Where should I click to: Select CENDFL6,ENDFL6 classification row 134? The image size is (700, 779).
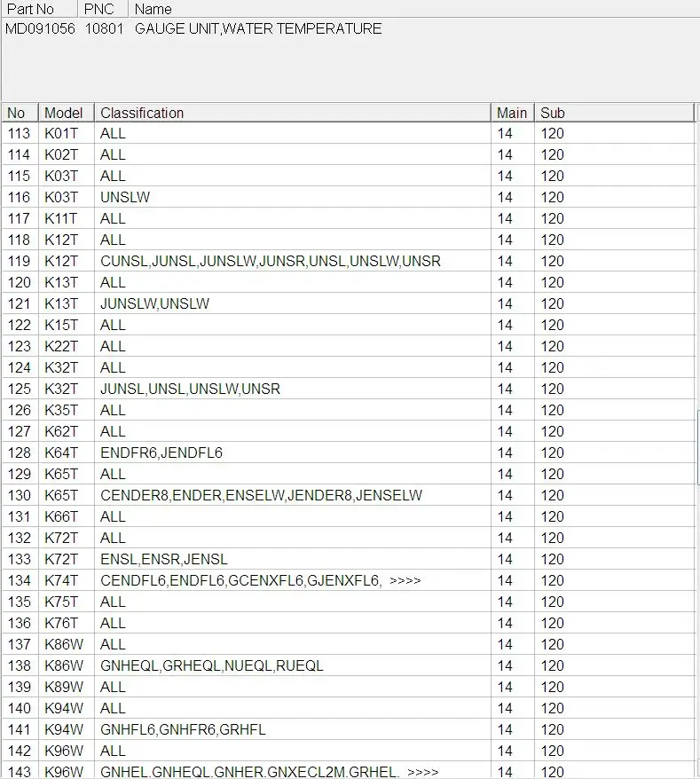[241, 581]
